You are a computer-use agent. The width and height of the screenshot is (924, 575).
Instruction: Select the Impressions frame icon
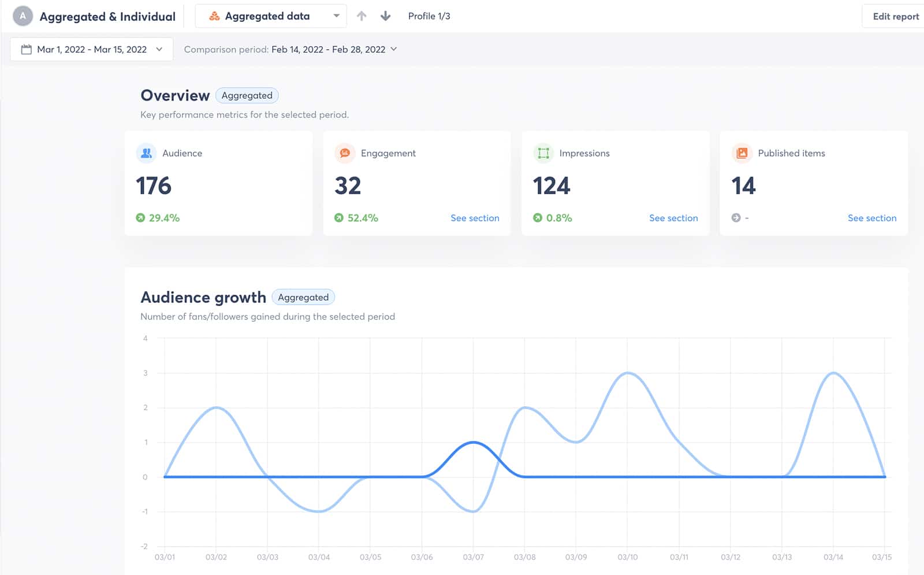(x=543, y=153)
